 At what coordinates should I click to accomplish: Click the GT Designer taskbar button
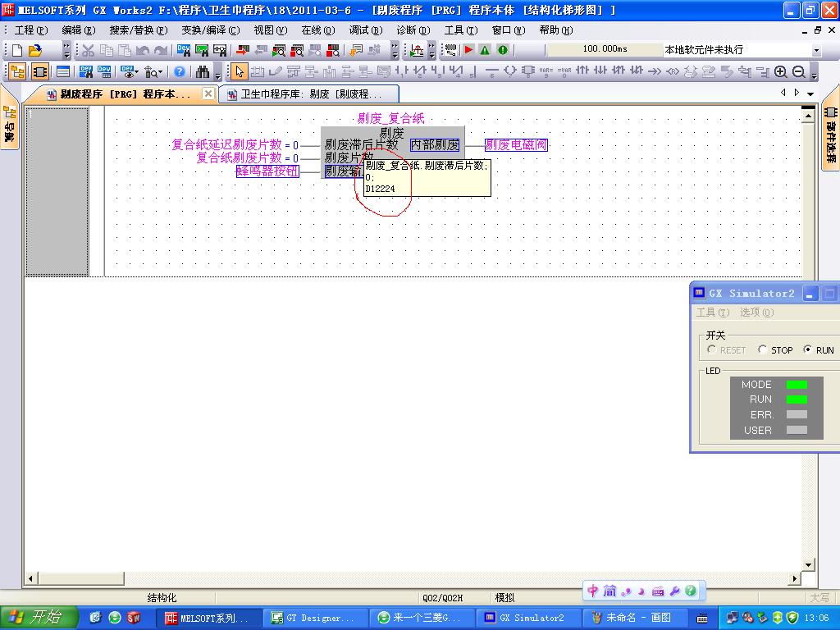[x=316, y=618]
